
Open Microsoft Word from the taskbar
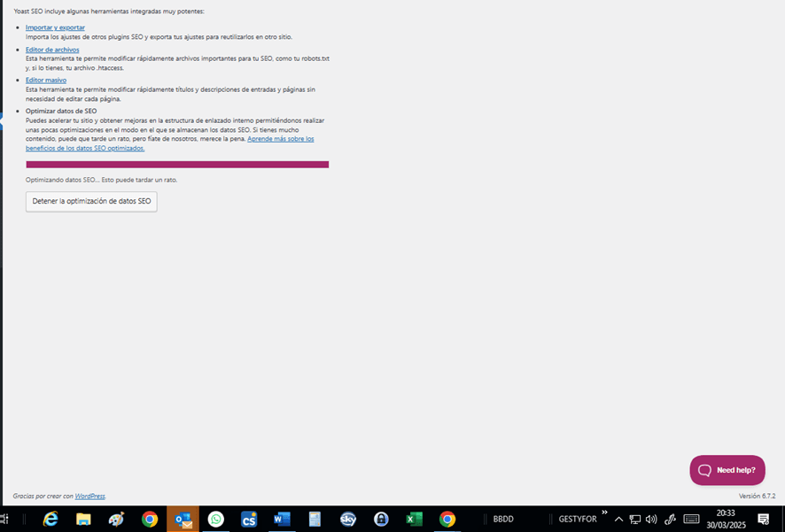point(282,519)
